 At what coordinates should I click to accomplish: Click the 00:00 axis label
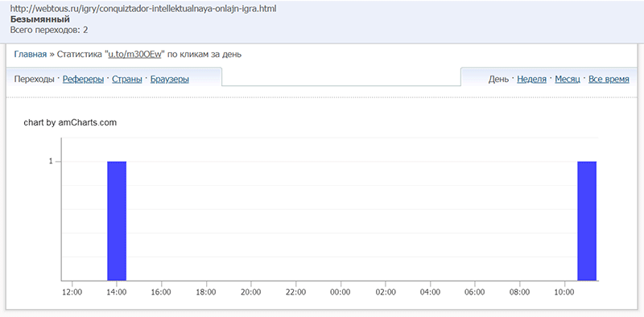340,292
